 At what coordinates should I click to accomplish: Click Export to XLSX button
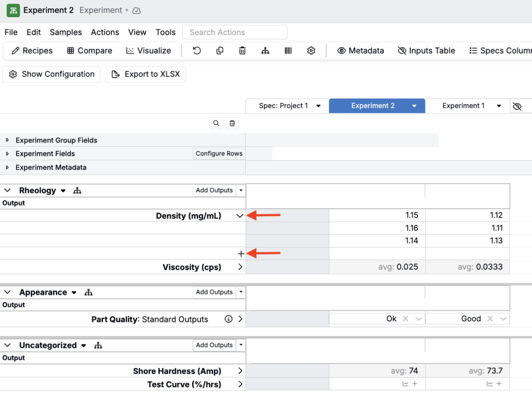pos(145,74)
